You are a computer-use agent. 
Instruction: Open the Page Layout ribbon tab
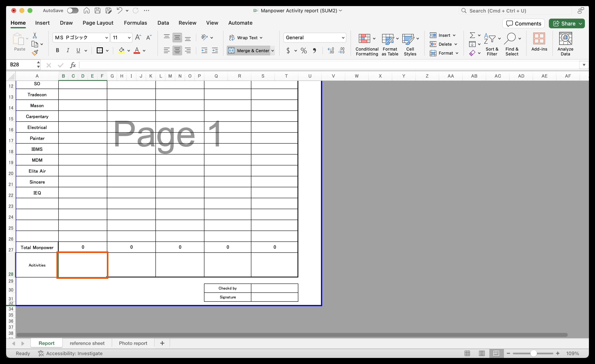98,23
